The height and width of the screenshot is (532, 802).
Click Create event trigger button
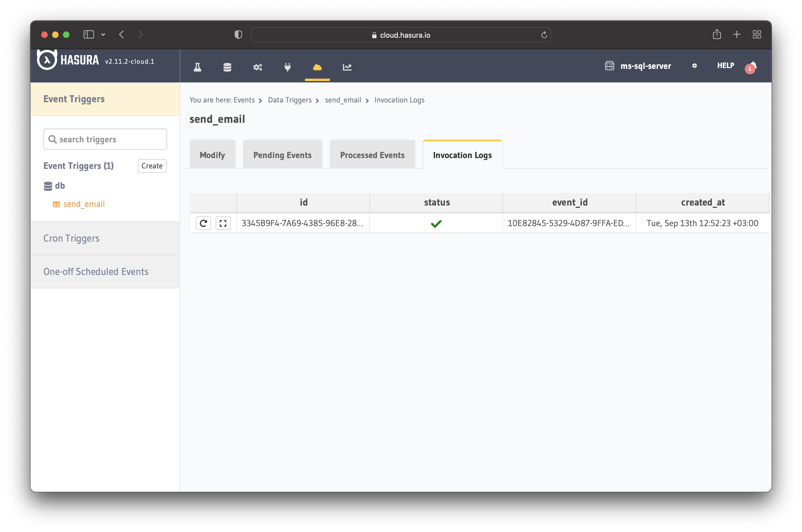152,166
